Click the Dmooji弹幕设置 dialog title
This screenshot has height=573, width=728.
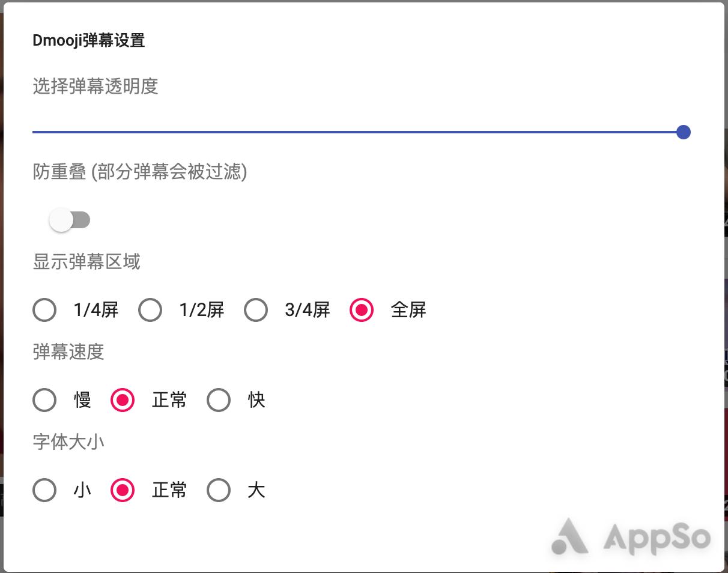[89, 40]
